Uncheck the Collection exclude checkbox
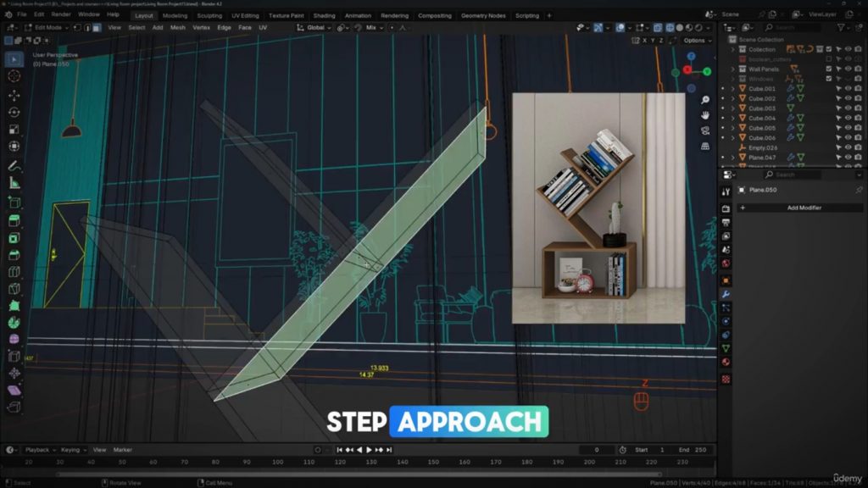Screen dimensions: 868x488 (x=829, y=49)
